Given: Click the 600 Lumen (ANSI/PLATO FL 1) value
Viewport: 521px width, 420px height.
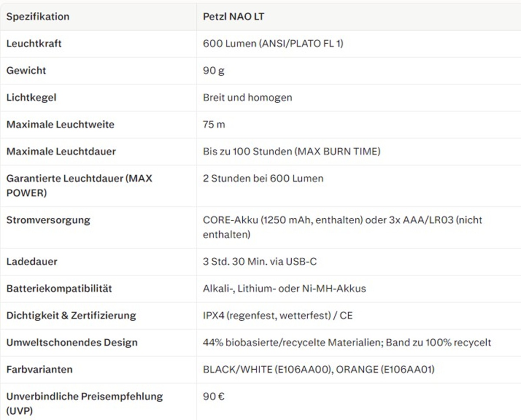Looking at the screenshot, I should click(x=273, y=44).
